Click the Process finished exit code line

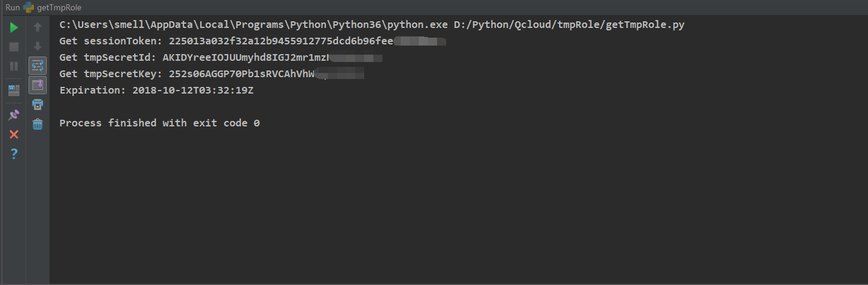tap(160, 123)
